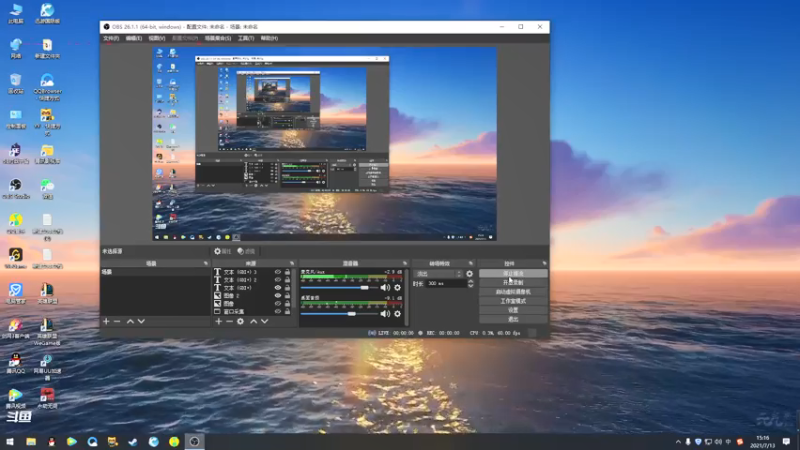
Task: Hide the 图像 2 source using its eye icon
Action: pyautogui.click(x=278, y=296)
